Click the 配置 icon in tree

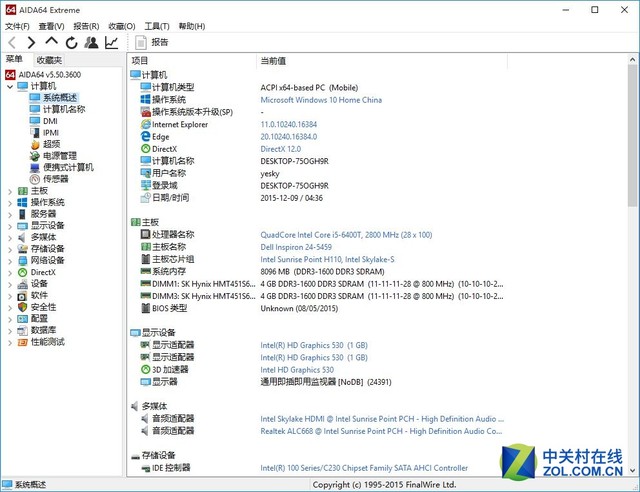click(22, 318)
